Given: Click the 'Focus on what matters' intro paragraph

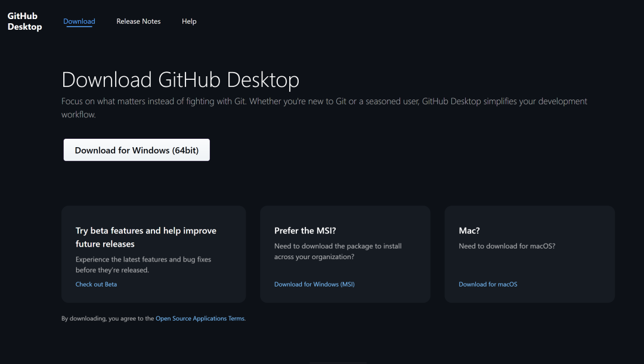Looking at the screenshot, I should [x=324, y=107].
